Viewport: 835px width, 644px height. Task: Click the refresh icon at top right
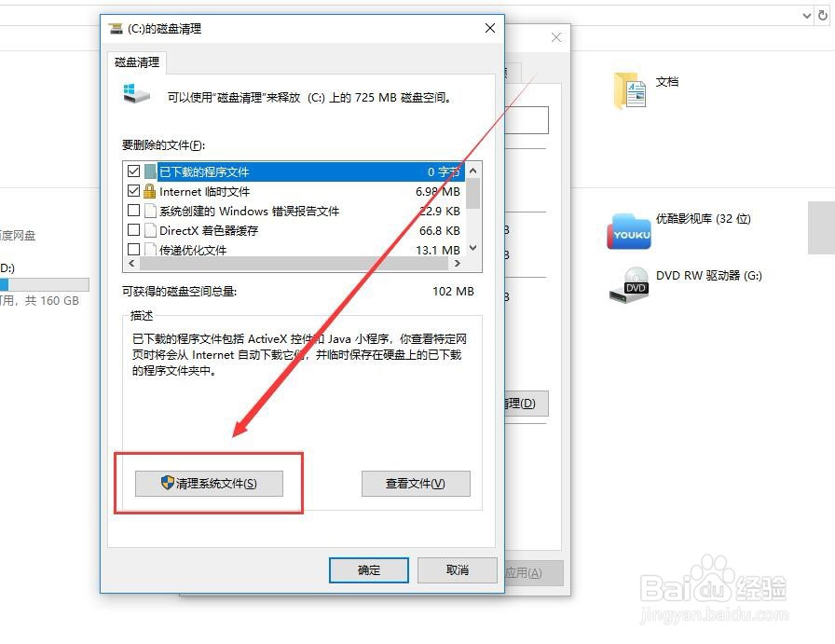[823, 16]
